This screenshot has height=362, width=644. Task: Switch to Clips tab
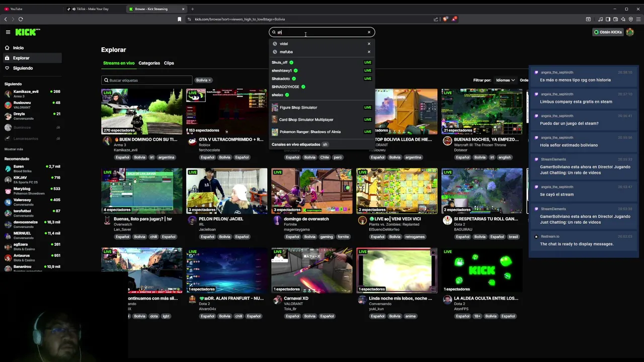point(169,63)
